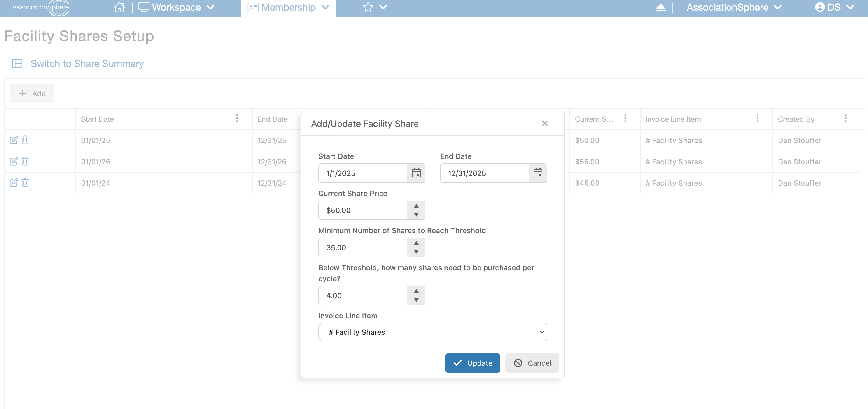Click the Current Share Price field
Image resolution: width=868 pixels, height=409 pixels.
coord(363,210)
